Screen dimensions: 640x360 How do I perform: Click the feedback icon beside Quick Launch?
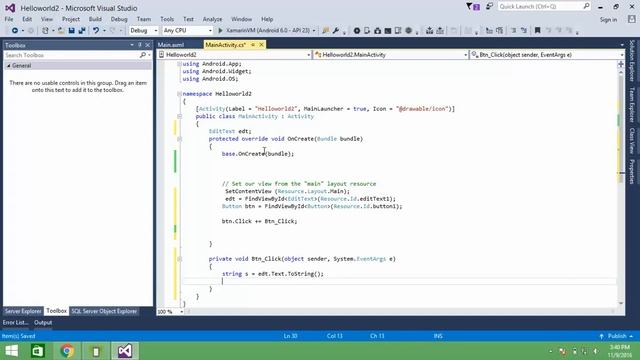[489, 6]
